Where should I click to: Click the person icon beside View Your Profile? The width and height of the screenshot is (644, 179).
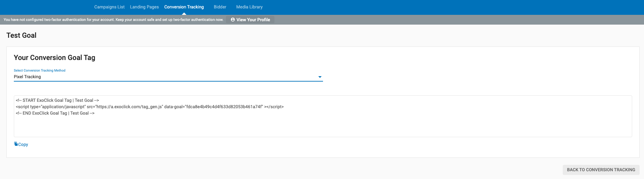click(x=233, y=20)
